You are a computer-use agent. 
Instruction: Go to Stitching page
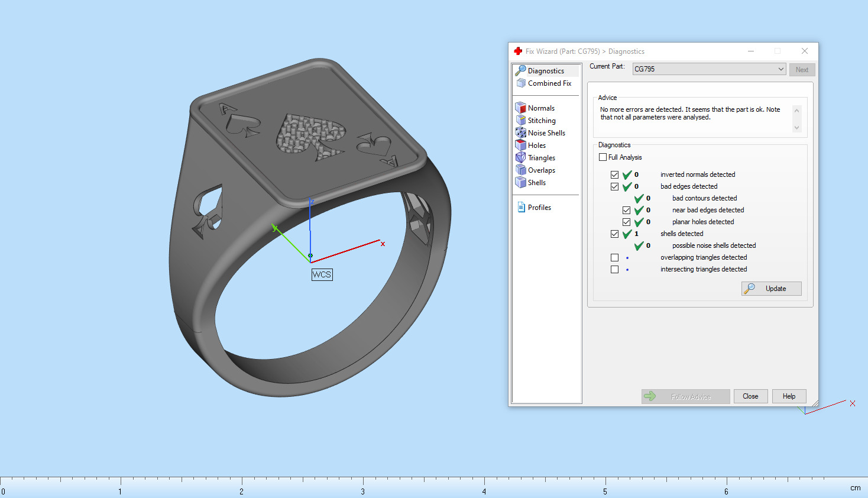(542, 121)
